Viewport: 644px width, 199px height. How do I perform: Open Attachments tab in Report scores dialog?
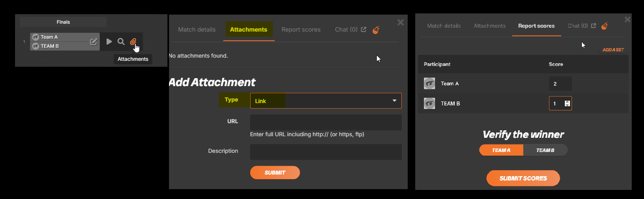click(x=490, y=26)
